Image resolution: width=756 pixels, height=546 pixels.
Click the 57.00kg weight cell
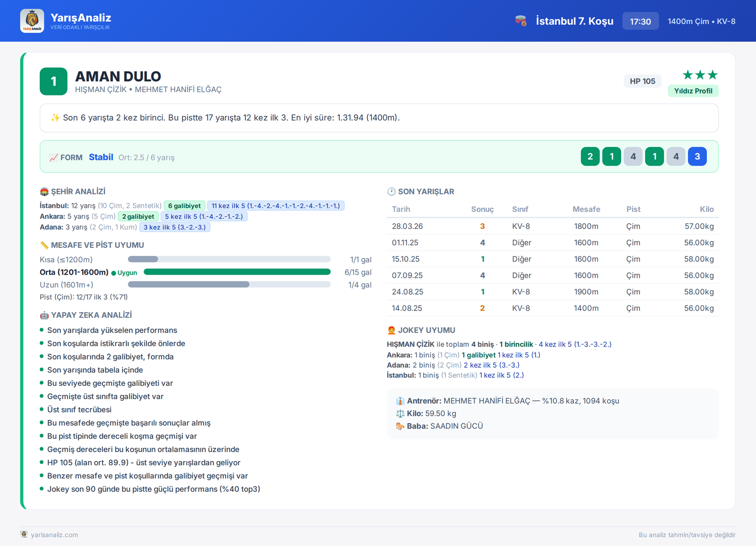699,226
